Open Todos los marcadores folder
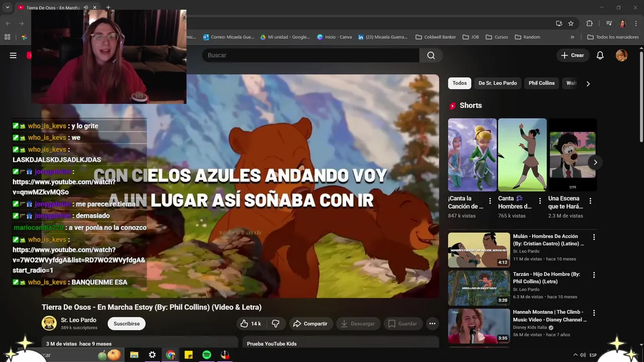Viewport: 644px width, 362px height. [613, 37]
